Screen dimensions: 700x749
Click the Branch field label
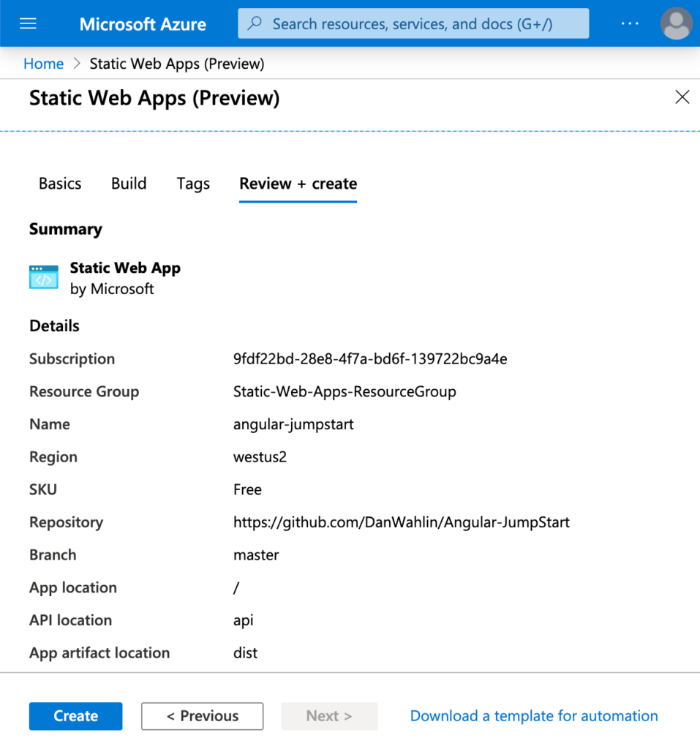(53, 554)
